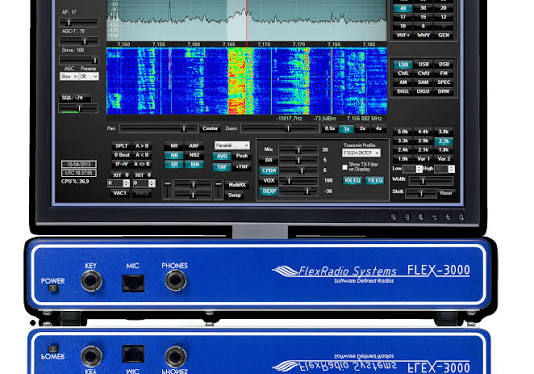Enable the NB2 noise blanker

pyautogui.click(x=194, y=155)
